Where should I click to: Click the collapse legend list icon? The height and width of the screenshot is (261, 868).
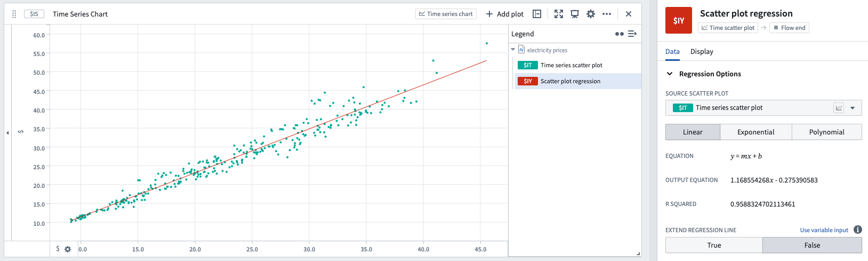[x=632, y=34]
